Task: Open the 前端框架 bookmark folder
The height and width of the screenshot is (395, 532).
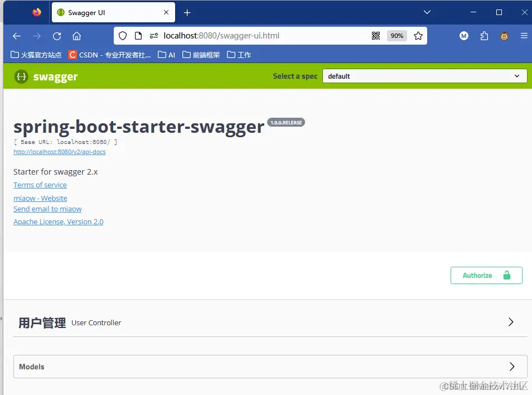Action: point(201,55)
